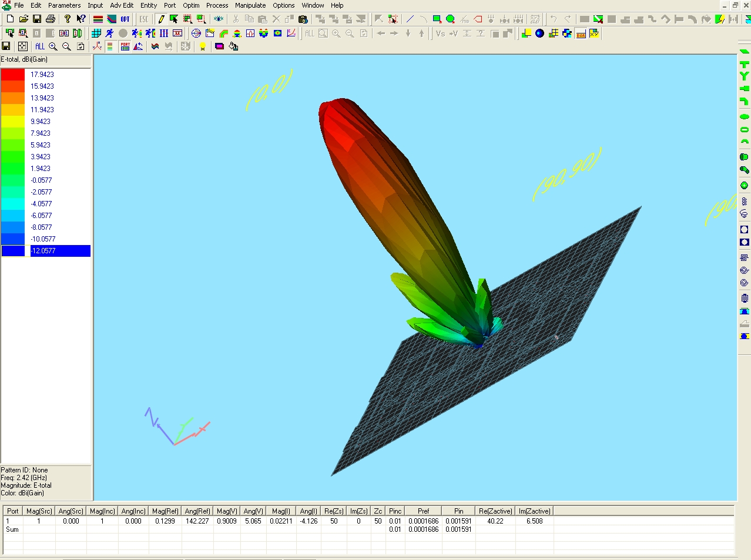
Task: Click the OPT optimization toolbar icon
Action: 125,19
